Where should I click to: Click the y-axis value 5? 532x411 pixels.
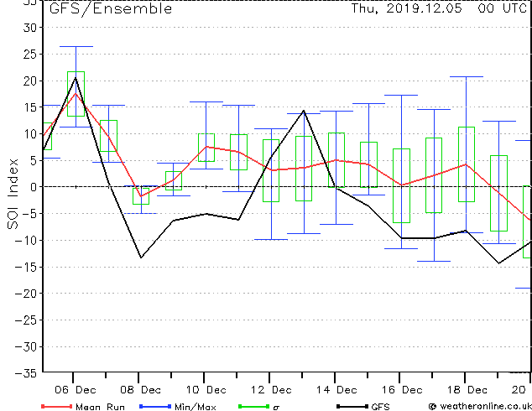(x=33, y=160)
